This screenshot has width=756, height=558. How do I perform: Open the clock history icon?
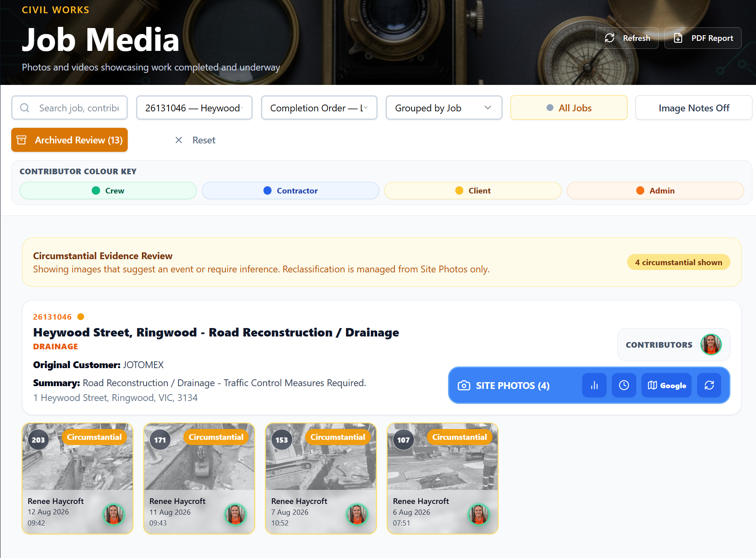pos(624,385)
